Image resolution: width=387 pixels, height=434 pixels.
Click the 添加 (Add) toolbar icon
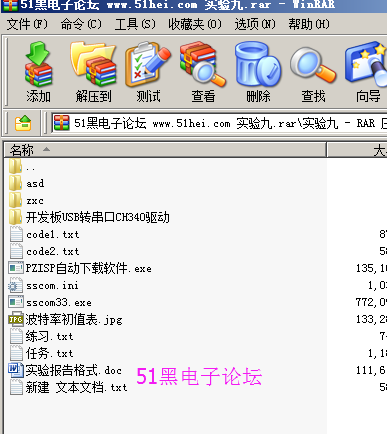click(x=38, y=72)
